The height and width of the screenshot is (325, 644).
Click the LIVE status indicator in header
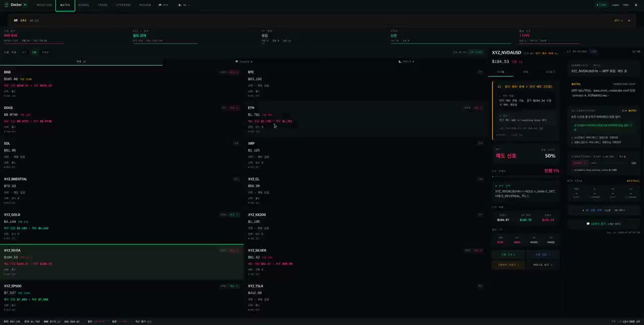[x=601, y=5]
